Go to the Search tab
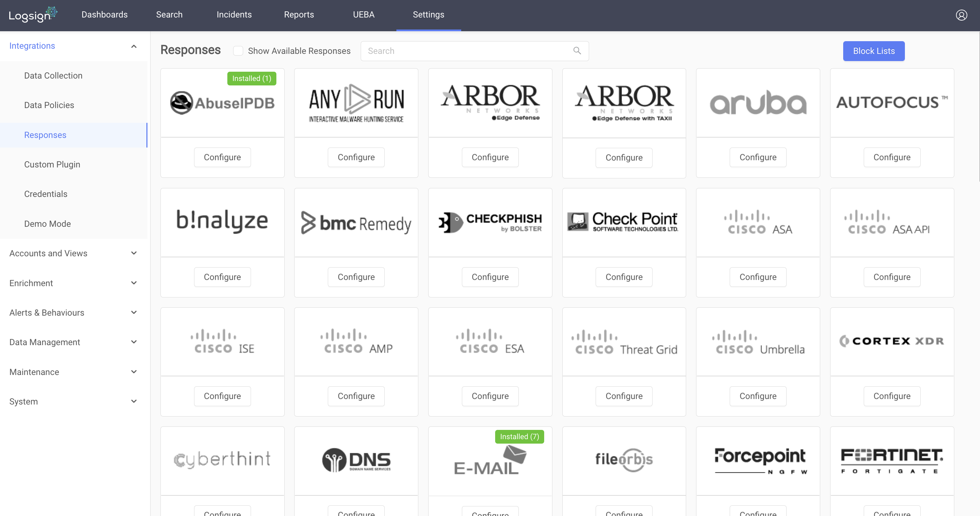This screenshot has height=516, width=980. [x=169, y=14]
